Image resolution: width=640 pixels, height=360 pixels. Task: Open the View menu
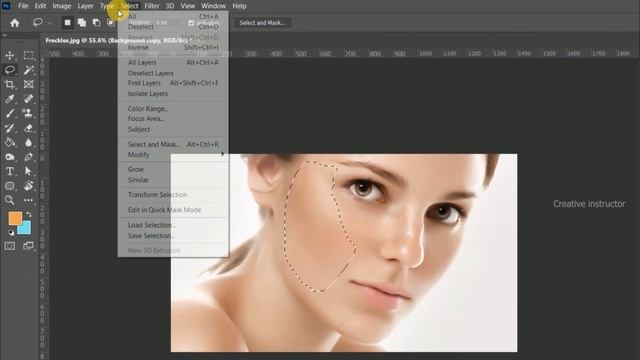point(188,6)
